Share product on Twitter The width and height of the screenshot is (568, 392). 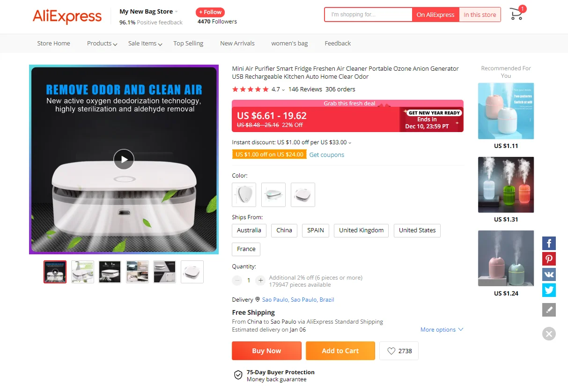549,290
